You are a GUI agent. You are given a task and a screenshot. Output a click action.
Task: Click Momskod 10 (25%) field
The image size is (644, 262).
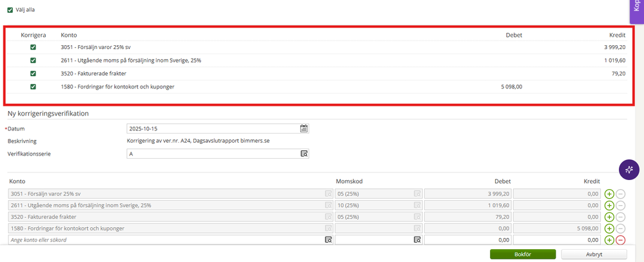(378, 205)
